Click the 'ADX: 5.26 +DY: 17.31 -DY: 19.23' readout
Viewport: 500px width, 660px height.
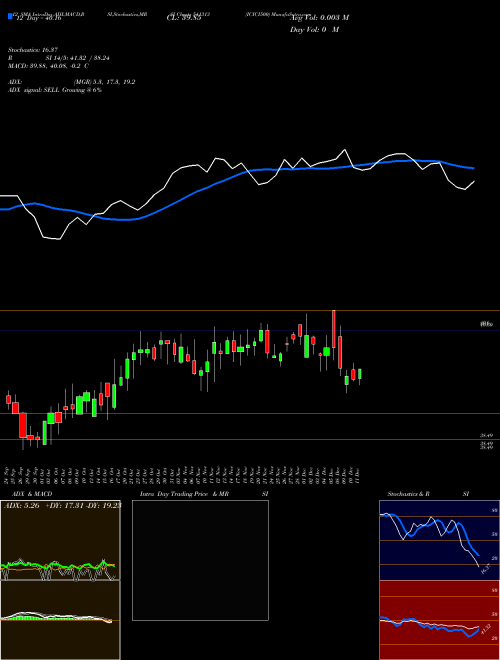pyautogui.click(x=62, y=506)
